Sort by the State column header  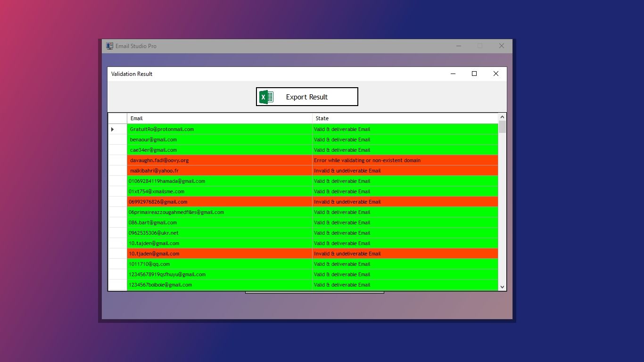[x=405, y=118]
